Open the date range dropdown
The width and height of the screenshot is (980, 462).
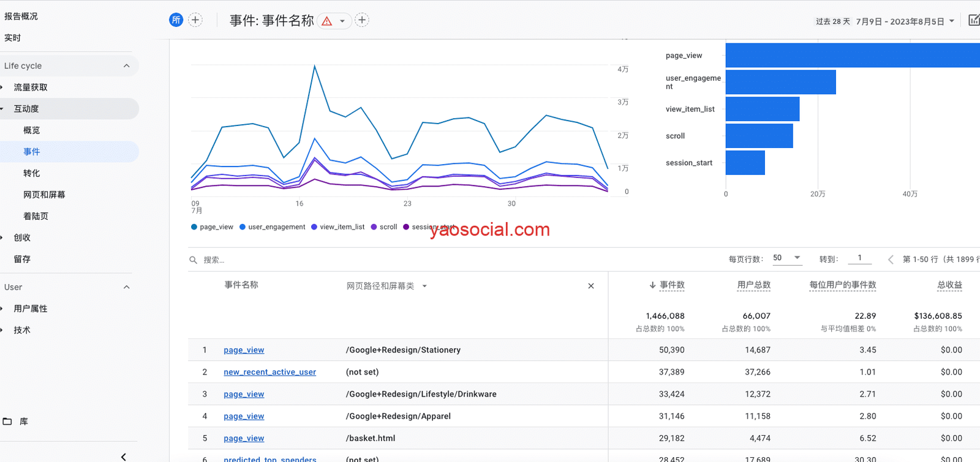(x=951, y=21)
